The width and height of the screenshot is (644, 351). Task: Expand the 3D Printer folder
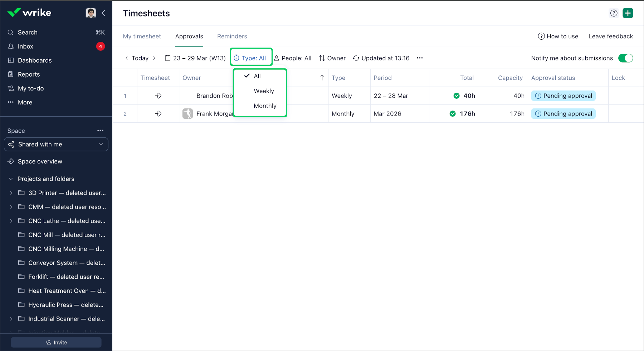pyautogui.click(x=11, y=193)
